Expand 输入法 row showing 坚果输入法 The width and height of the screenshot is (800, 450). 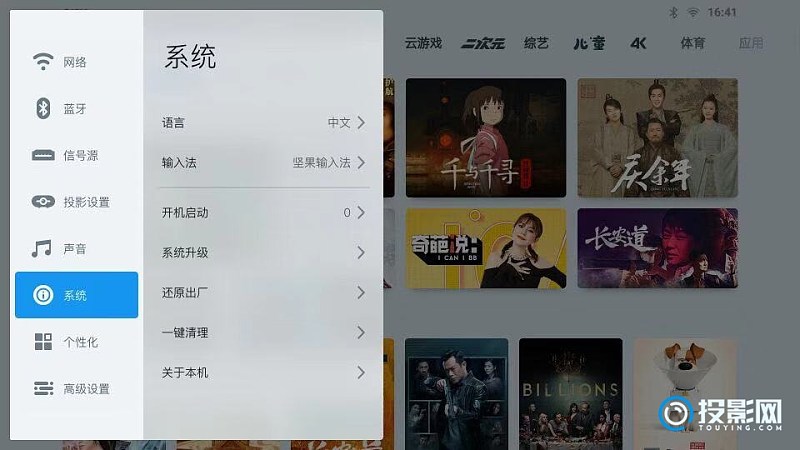[264, 163]
